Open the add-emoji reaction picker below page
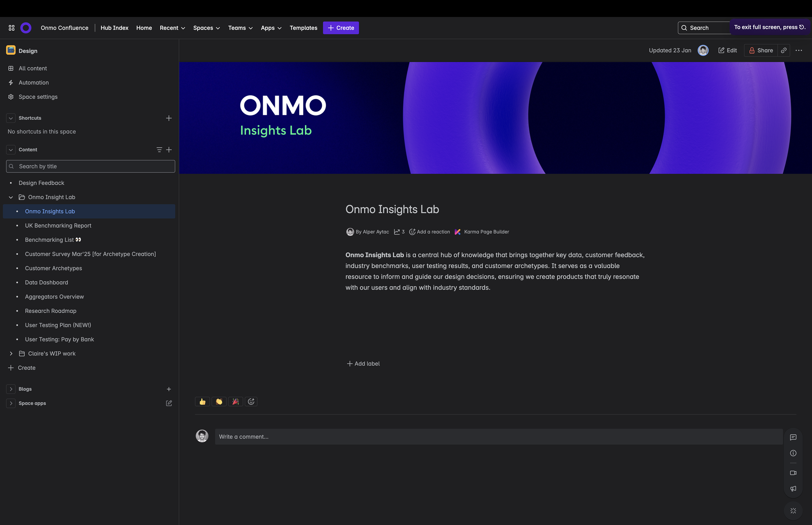 pos(251,402)
